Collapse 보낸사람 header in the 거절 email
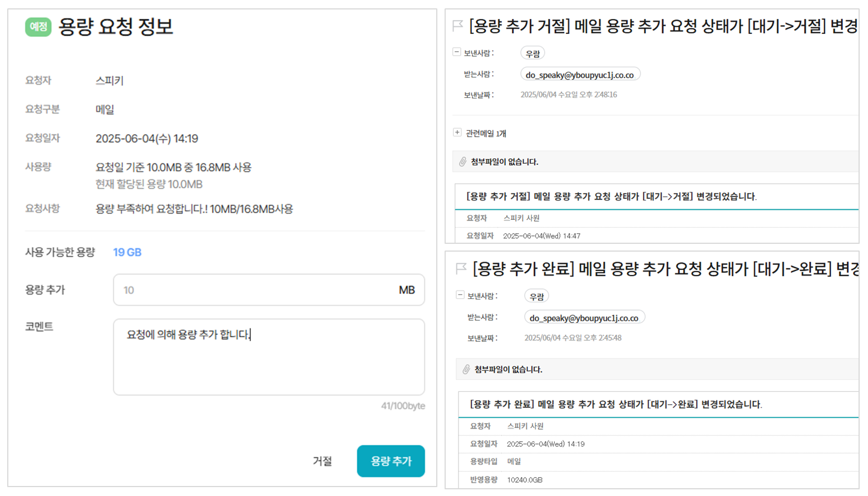 (457, 52)
